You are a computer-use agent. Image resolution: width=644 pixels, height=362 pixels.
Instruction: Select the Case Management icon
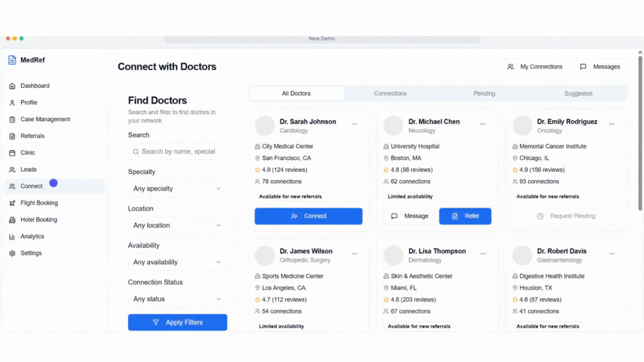tap(12, 119)
